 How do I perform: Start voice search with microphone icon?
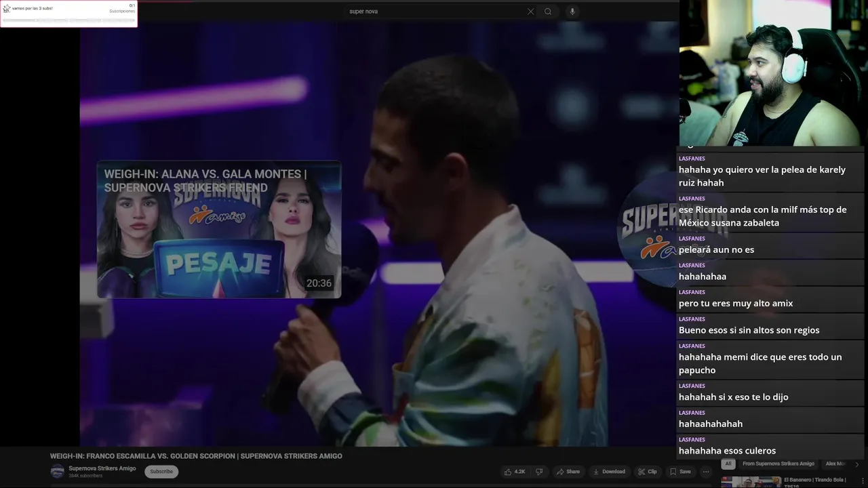pyautogui.click(x=572, y=12)
